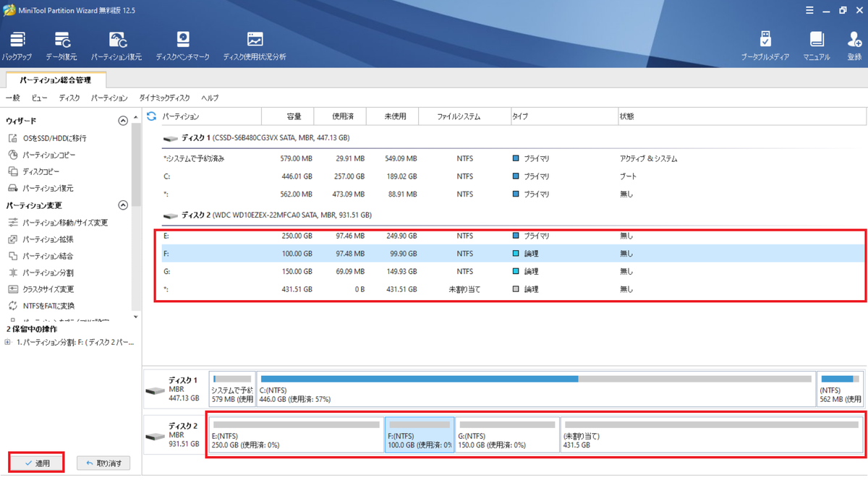
Task: Select ディスクコピー in the wizard list
Action: (34, 171)
